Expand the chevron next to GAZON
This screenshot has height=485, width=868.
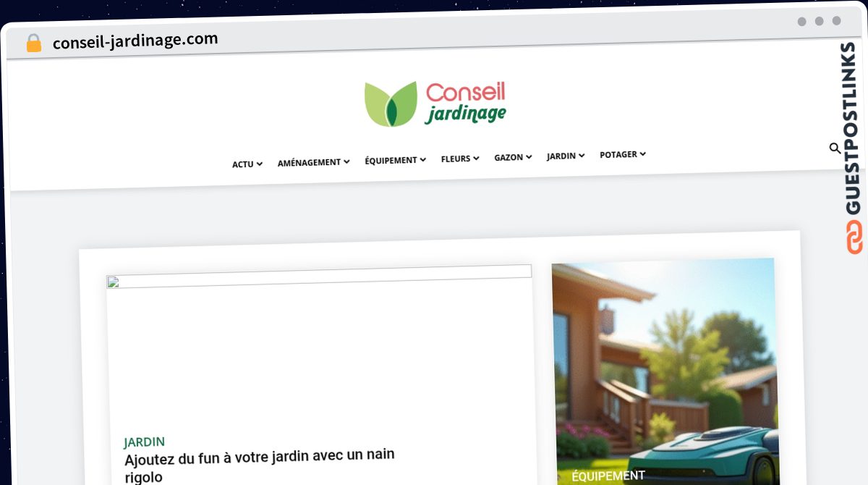tap(529, 157)
